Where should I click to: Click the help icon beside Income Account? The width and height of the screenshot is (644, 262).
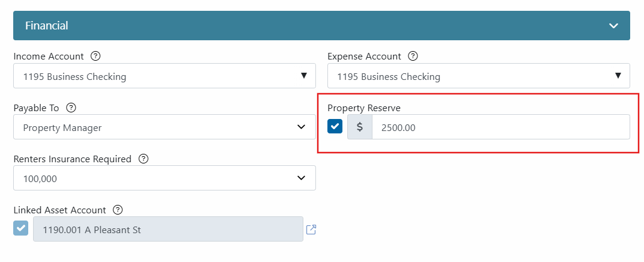coord(96,56)
